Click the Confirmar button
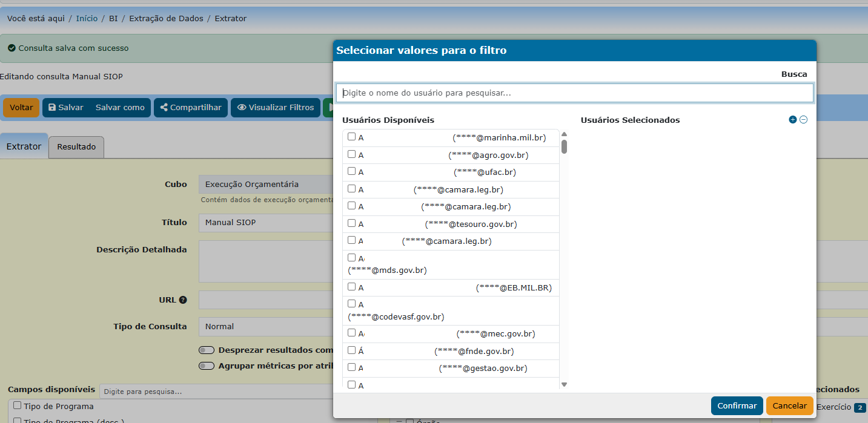 [737, 405]
